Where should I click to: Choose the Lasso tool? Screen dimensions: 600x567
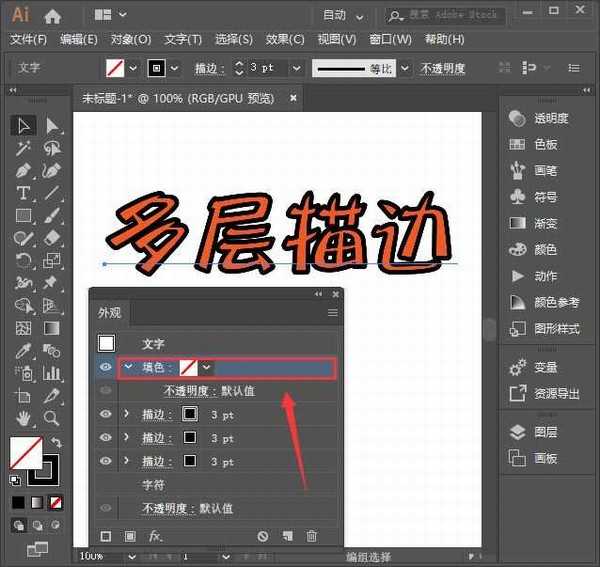[x=52, y=148]
